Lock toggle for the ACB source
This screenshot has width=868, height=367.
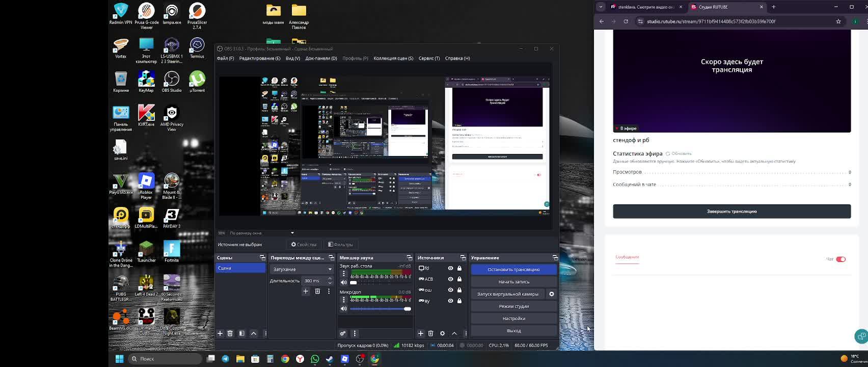point(459,279)
